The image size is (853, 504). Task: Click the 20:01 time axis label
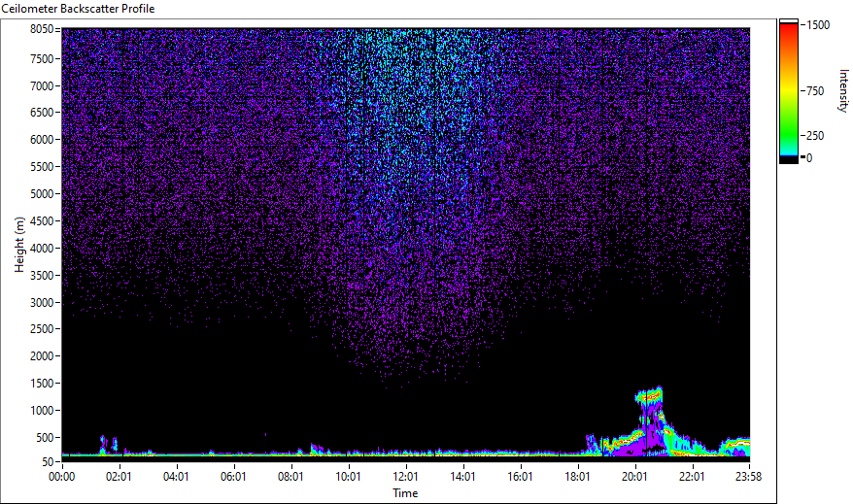tap(634, 477)
